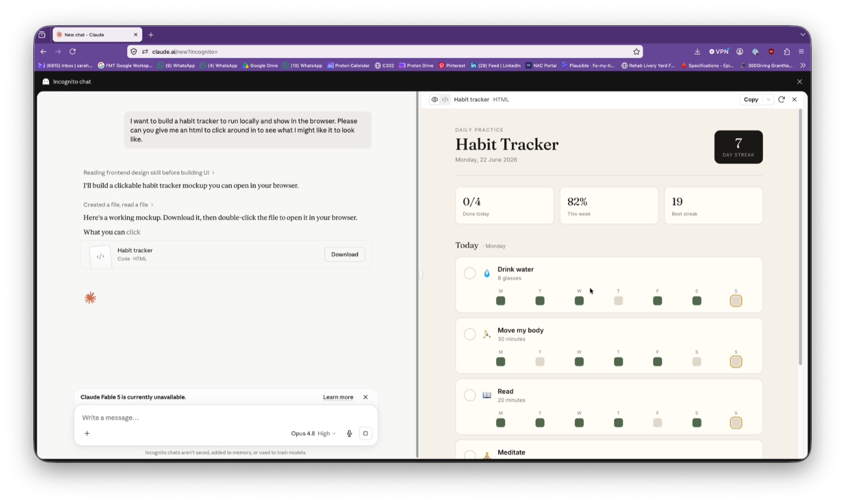Click Learn more about unavailable model
This screenshot has height=504, width=845.
pyautogui.click(x=338, y=397)
